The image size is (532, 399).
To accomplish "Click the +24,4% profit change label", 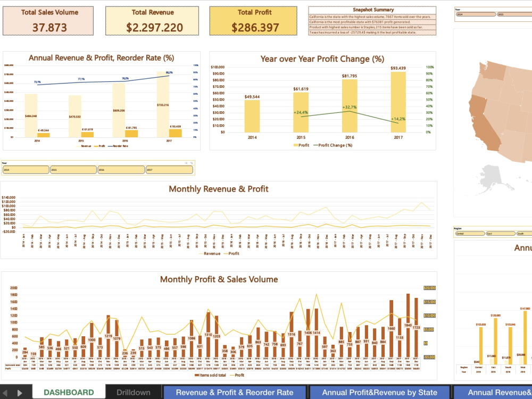I will 301,112.
